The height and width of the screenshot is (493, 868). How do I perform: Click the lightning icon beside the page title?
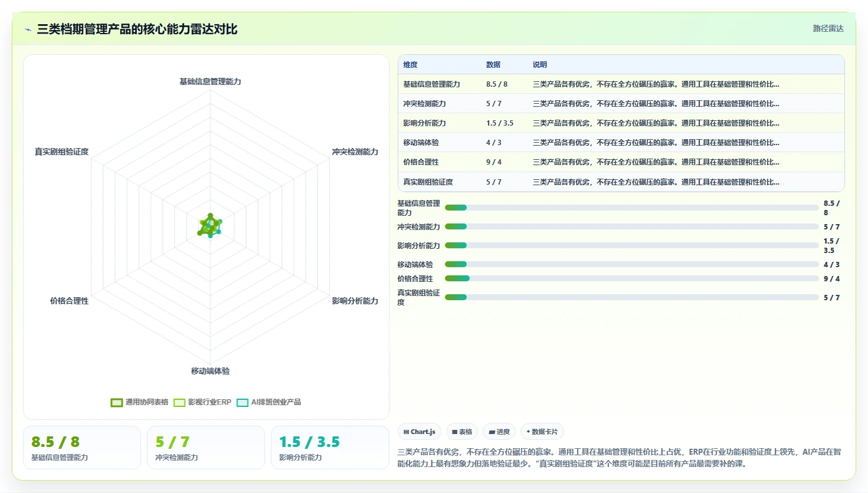[28, 29]
